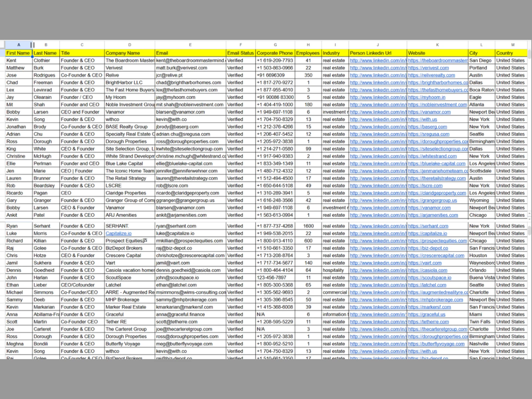Select column D header letter
The image size is (532, 399).
point(130,45)
